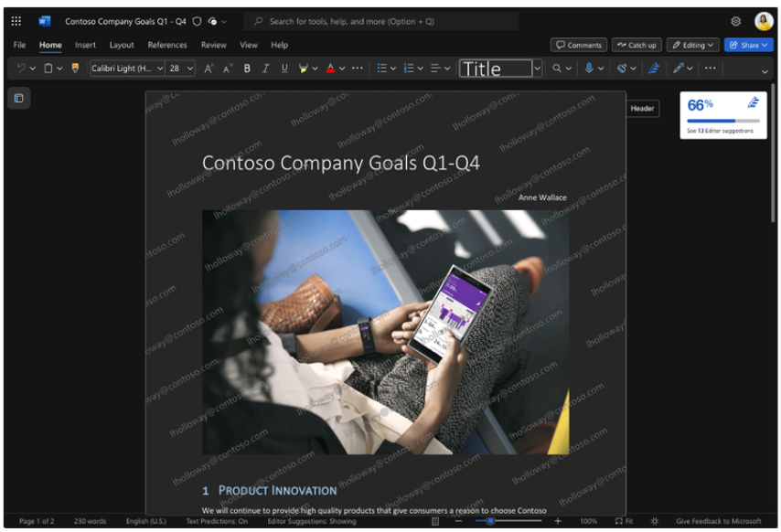Click Give Feedback to Microsoft
The width and height of the screenshot is (781, 532).
[718, 521]
